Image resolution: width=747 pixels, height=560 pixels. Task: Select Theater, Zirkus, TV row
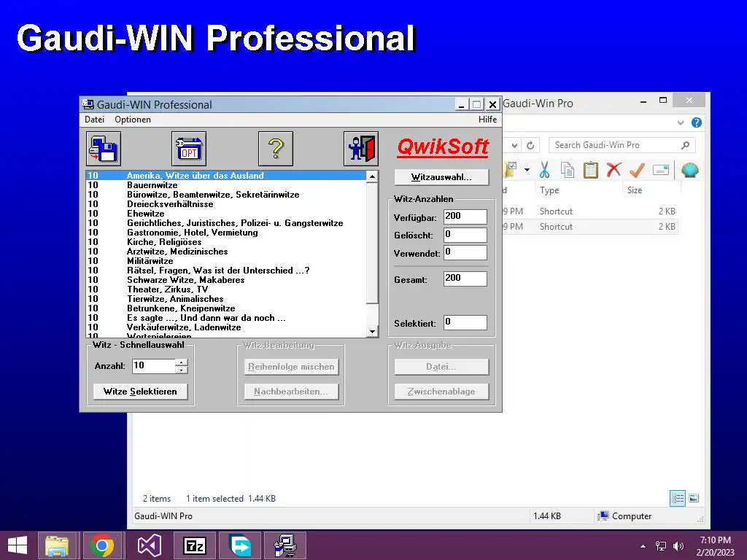(226, 289)
